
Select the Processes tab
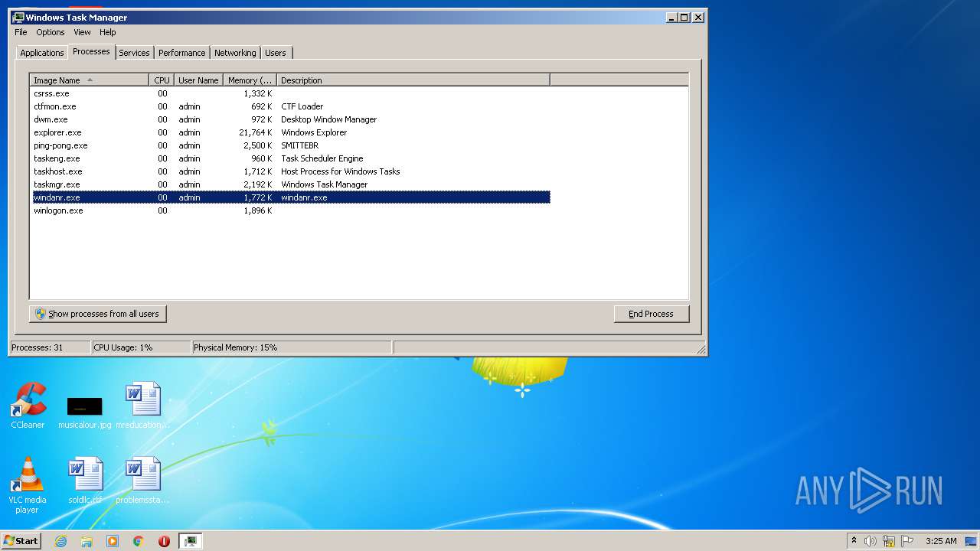click(x=91, y=51)
